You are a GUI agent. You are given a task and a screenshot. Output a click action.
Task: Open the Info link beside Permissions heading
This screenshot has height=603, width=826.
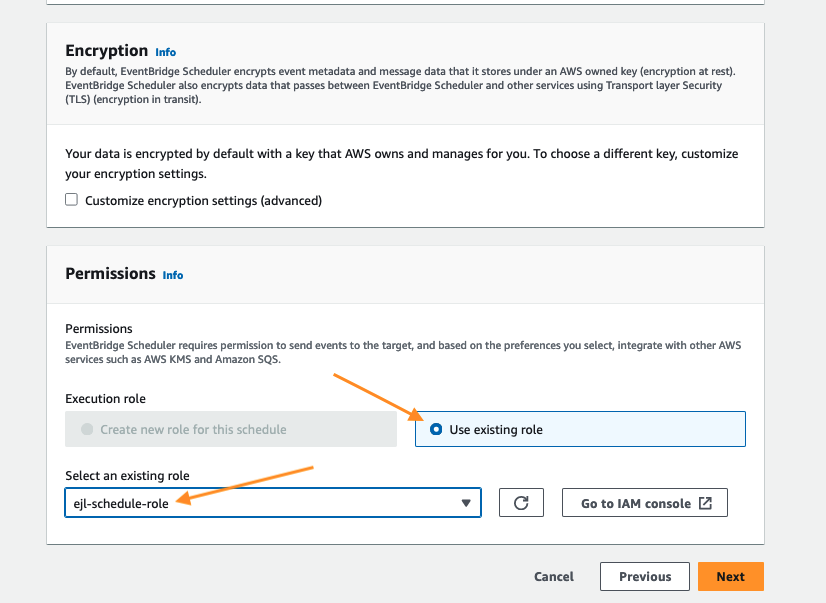[x=173, y=275]
